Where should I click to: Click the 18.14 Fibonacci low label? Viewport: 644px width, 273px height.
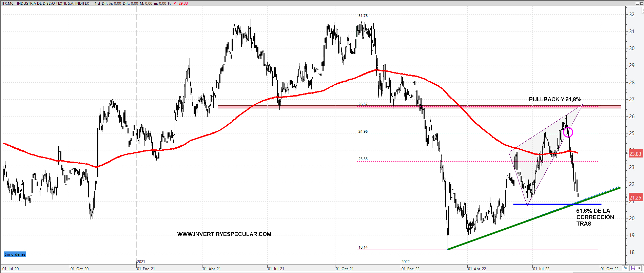pos(363,247)
